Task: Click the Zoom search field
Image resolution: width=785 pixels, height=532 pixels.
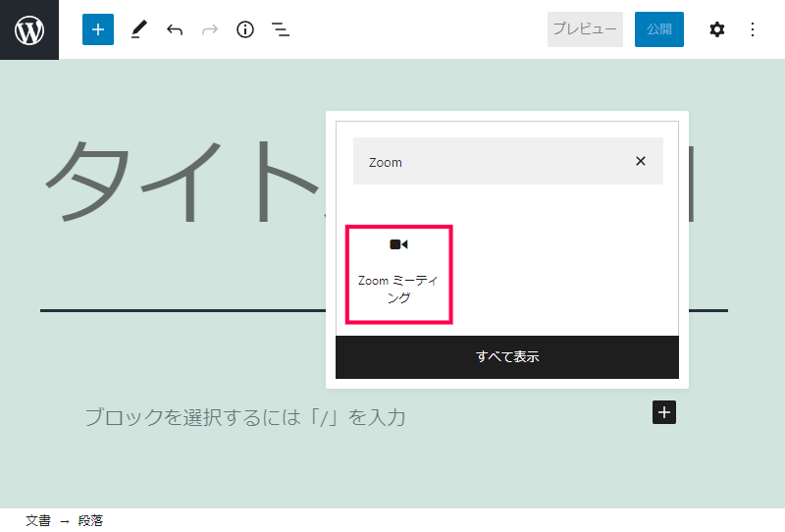Action: pos(508,161)
